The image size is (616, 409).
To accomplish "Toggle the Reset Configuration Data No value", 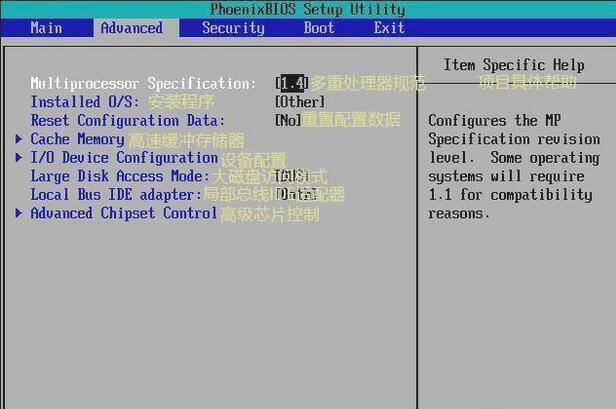I will (x=288, y=120).
